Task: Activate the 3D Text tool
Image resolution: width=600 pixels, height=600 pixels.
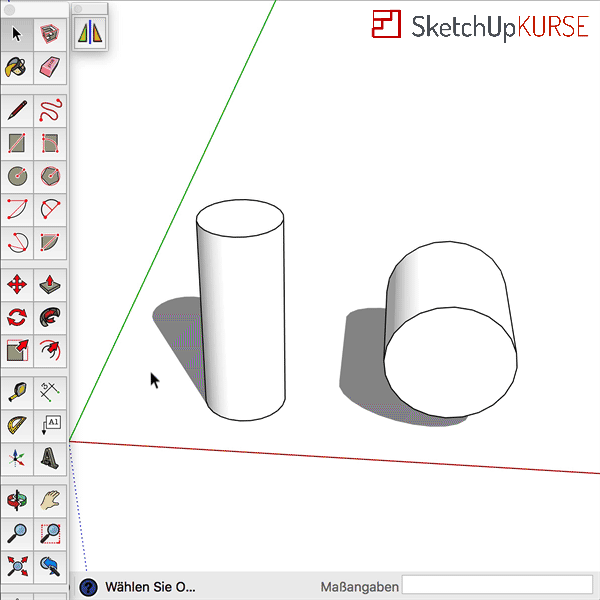Action: pyautogui.click(x=50, y=459)
